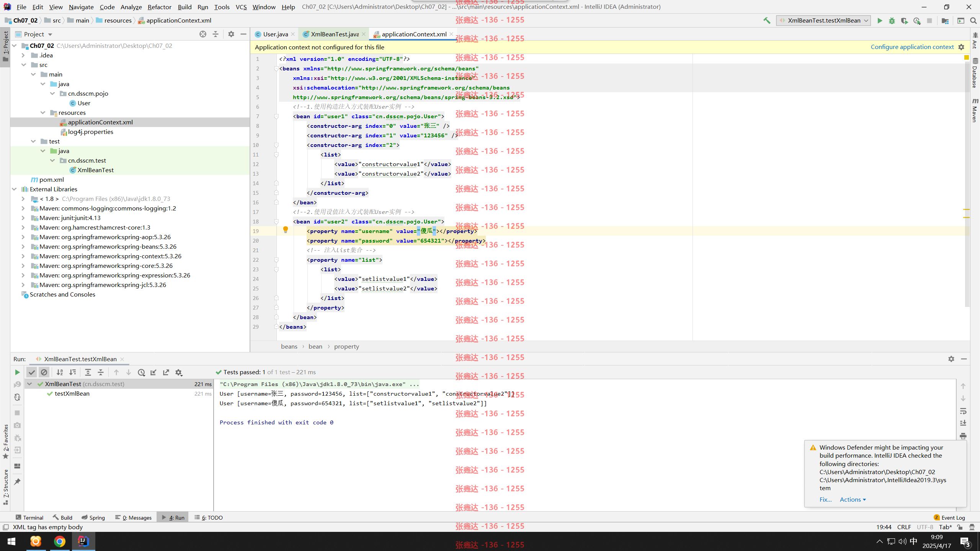
Task: Toggle the file read-only lock in the status bar
Action: [960, 527]
